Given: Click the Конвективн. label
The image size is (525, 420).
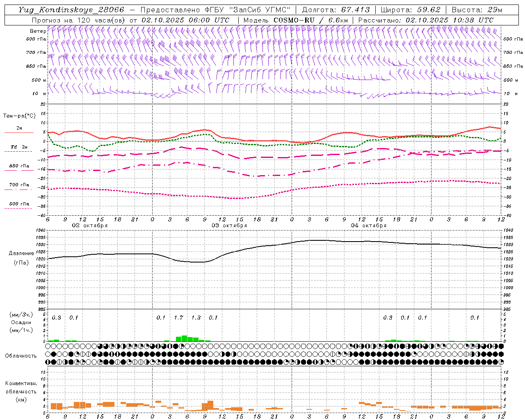Looking at the screenshot, I should 21,383.
